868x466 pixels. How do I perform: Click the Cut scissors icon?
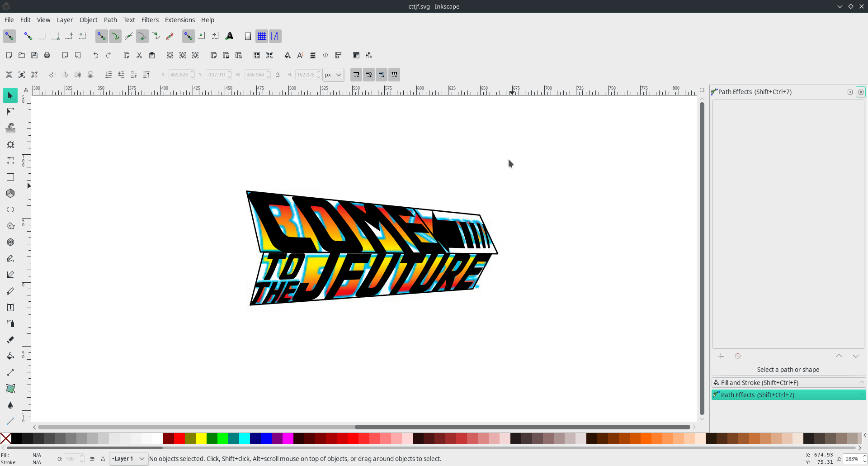(x=139, y=55)
